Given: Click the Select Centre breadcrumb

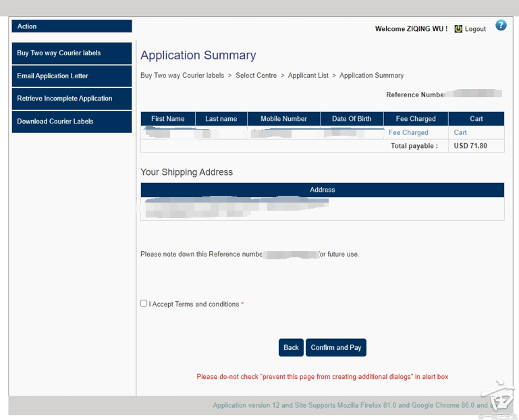Looking at the screenshot, I should click(x=256, y=76).
